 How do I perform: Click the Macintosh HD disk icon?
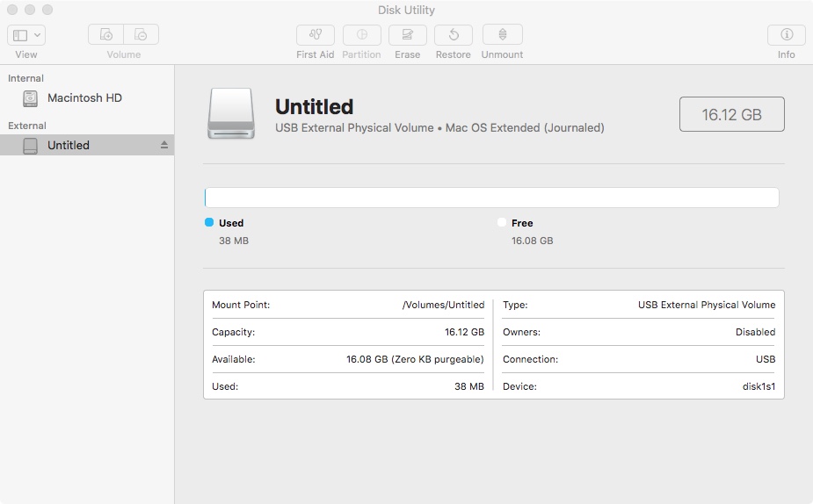tap(31, 98)
